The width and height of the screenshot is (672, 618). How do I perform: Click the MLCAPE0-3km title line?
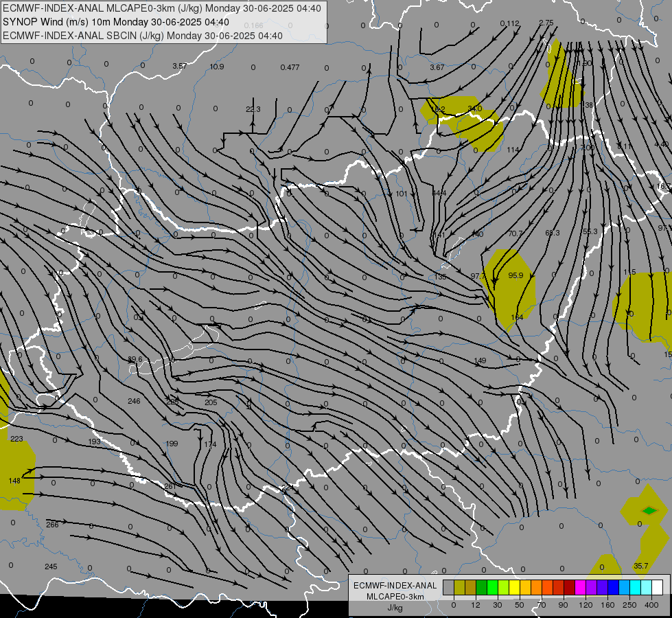point(161,8)
